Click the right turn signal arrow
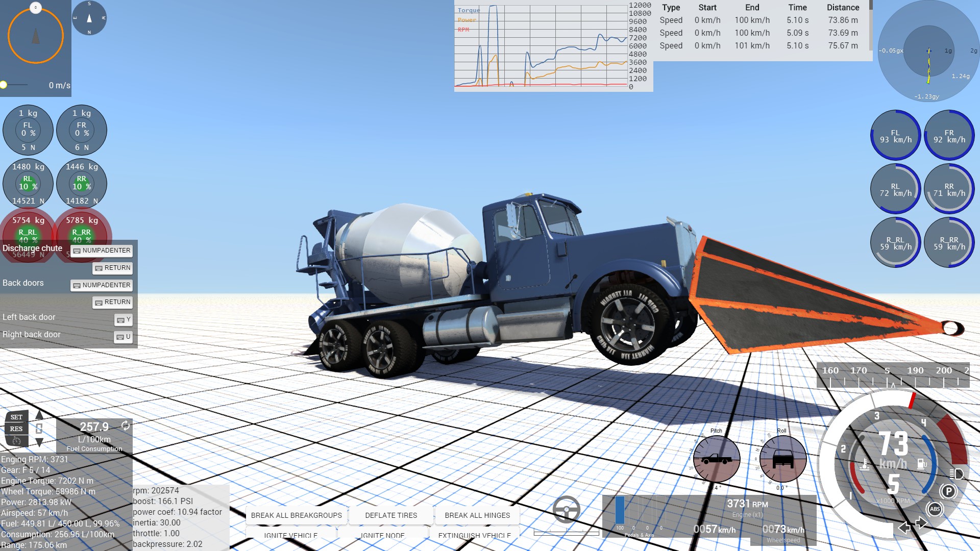The width and height of the screenshot is (980, 551). [921, 523]
